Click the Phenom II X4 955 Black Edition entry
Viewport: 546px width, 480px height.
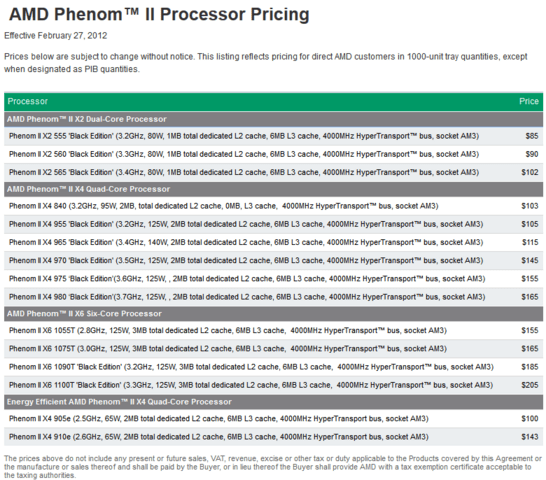pyautogui.click(x=246, y=224)
